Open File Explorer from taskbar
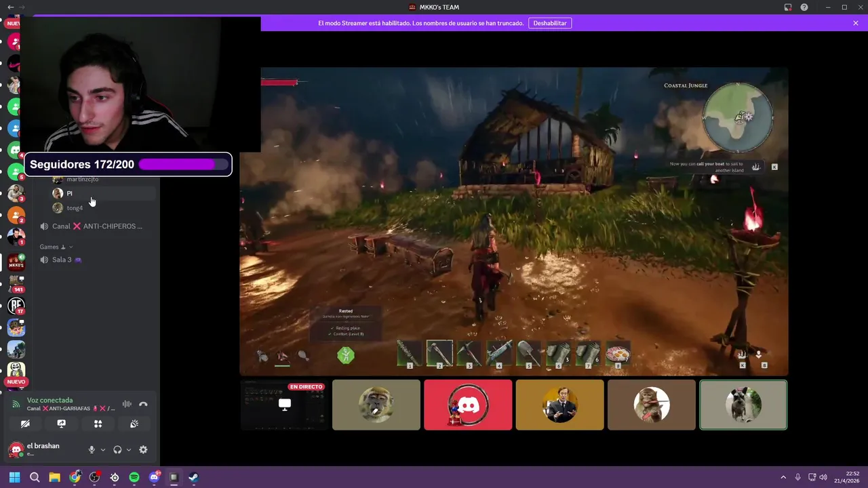868x488 pixels. click(x=54, y=477)
